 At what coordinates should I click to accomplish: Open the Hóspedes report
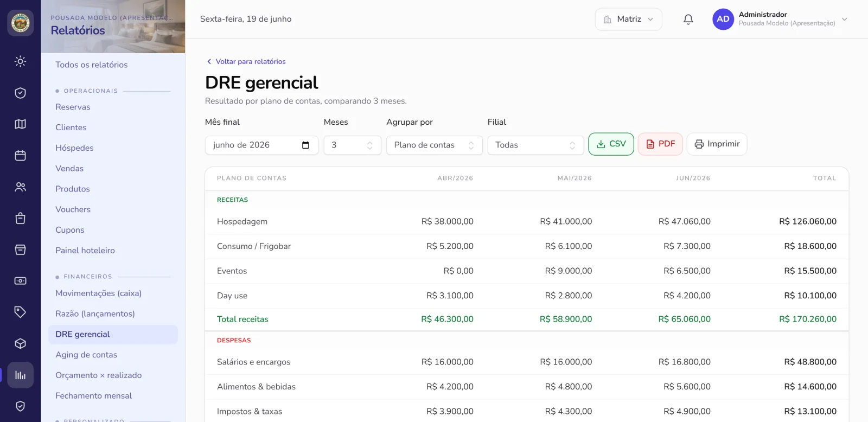(74, 148)
